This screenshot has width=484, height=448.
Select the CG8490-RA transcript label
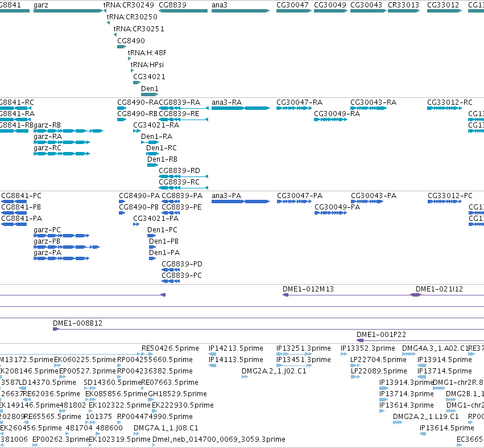point(138,102)
